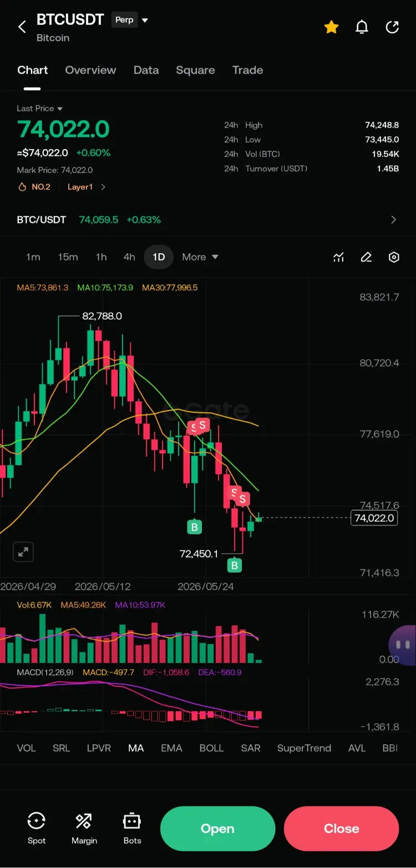
Task: Open Spot trading shortcut
Action: click(36, 828)
